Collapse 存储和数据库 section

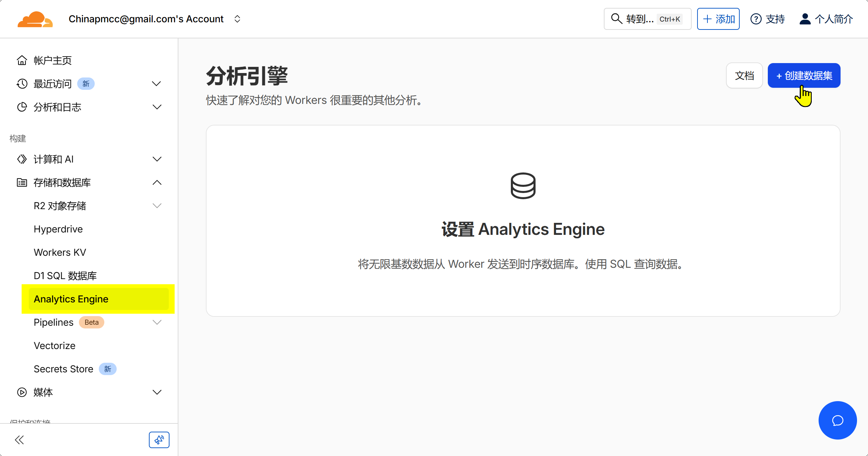point(156,182)
